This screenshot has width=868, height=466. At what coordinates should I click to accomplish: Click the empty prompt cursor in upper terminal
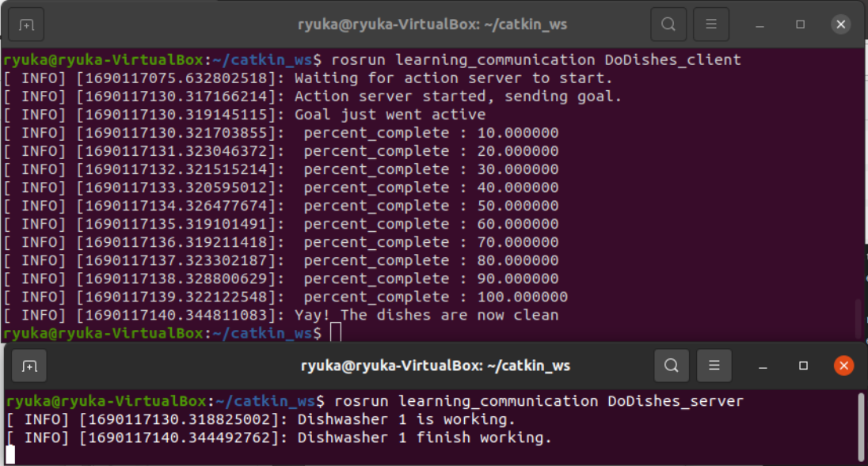pos(336,333)
